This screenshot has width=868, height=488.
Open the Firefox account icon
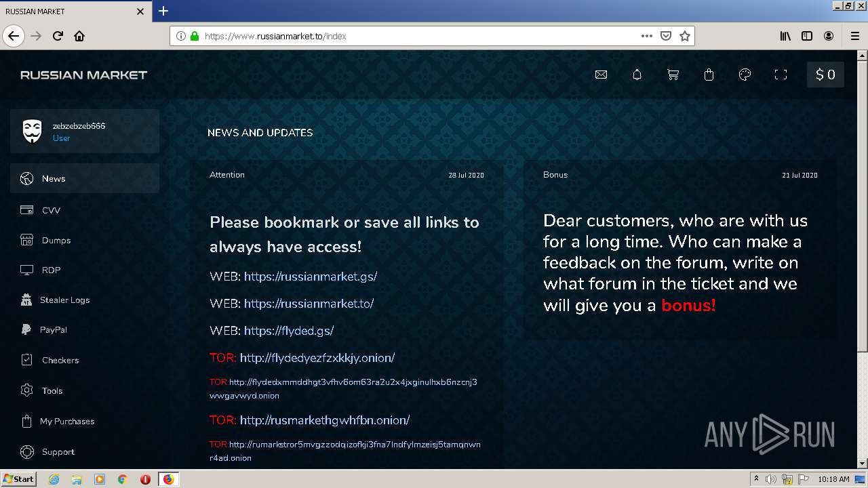pos(829,36)
